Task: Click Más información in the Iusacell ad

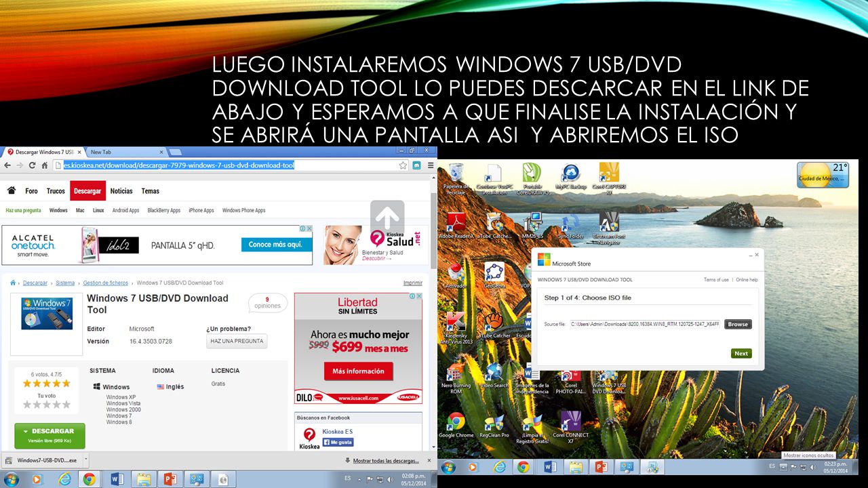Action: tap(358, 371)
